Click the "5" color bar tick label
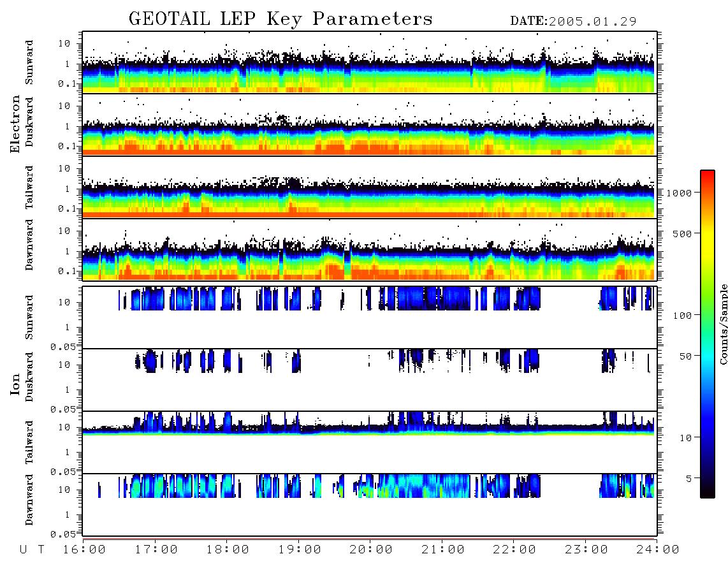 pos(689,479)
